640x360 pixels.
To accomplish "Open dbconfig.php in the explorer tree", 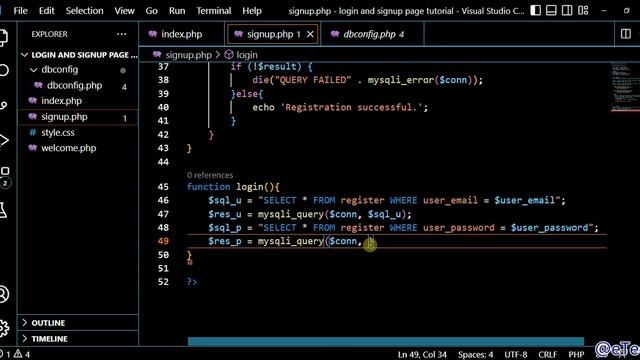I will coord(74,85).
